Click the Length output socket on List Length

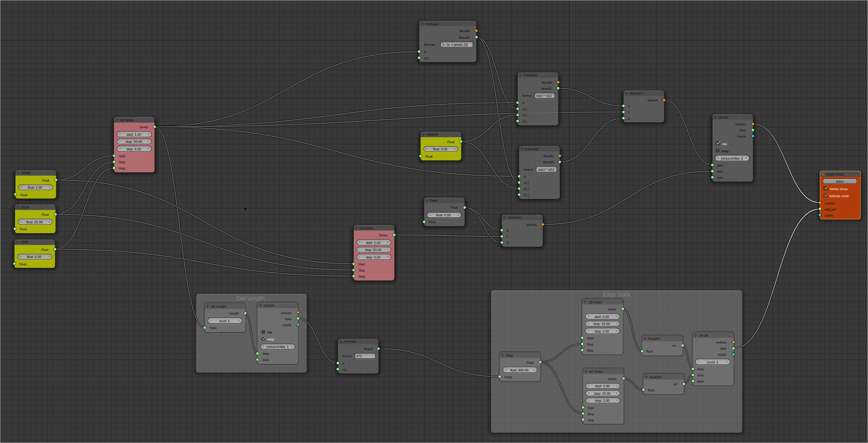coord(245,313)
